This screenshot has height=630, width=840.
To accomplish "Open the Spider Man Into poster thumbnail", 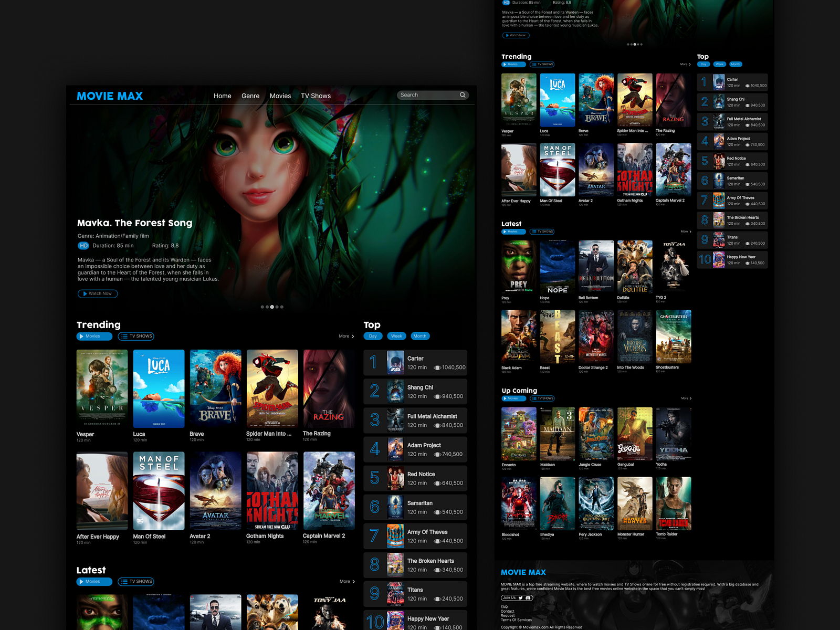I will 271,388.
